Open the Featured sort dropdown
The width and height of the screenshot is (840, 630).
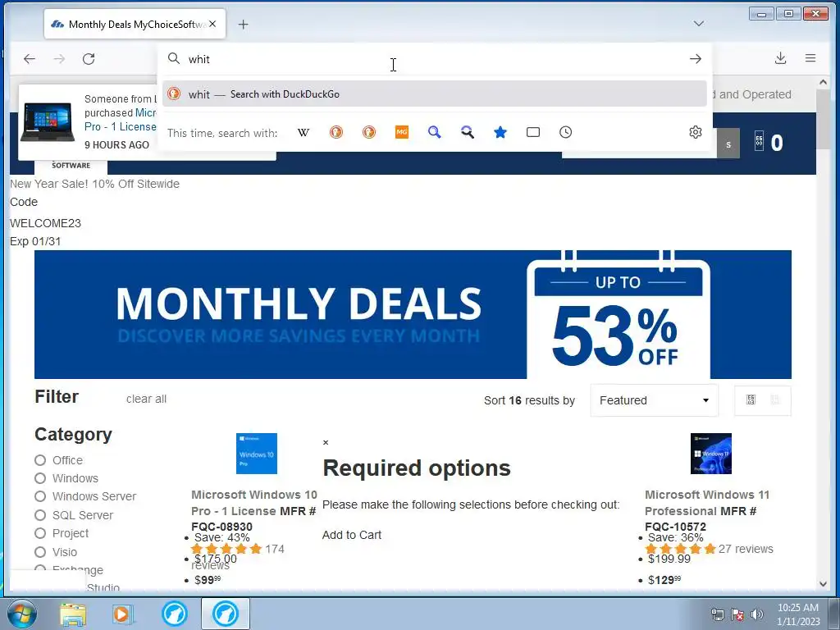(x=654, y=400)
